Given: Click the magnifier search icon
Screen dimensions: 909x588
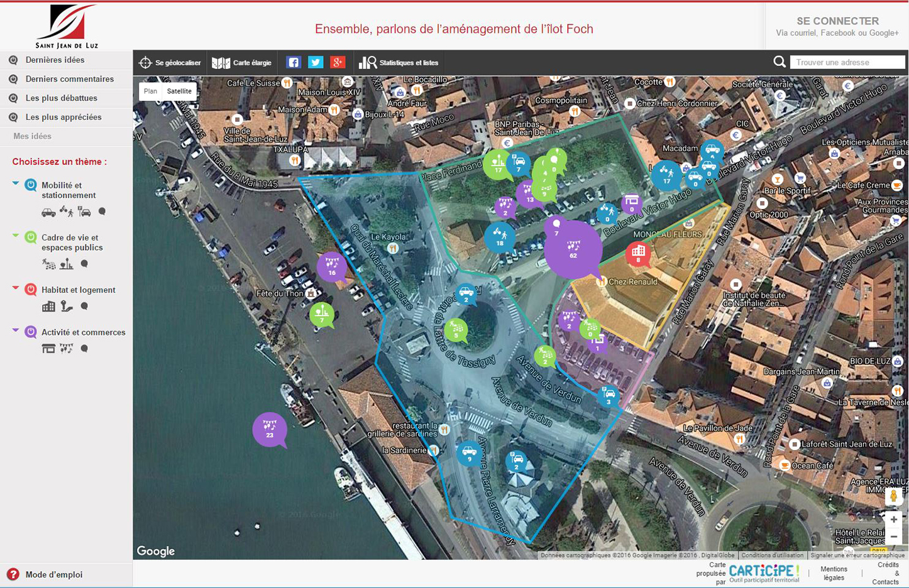Looking at the screenshot, I should pos(780,62).
